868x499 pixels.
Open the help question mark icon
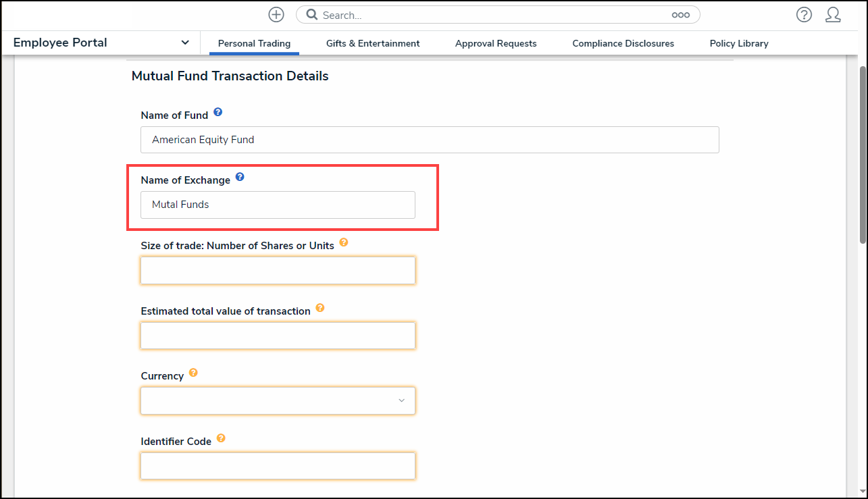pyautogui.click(x=803, y=15)
